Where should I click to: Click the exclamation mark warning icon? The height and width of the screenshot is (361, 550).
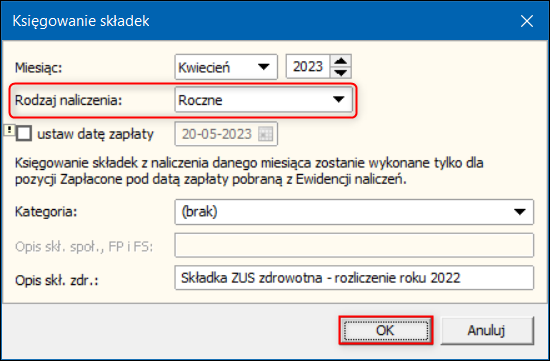click(x=9, y=130)
